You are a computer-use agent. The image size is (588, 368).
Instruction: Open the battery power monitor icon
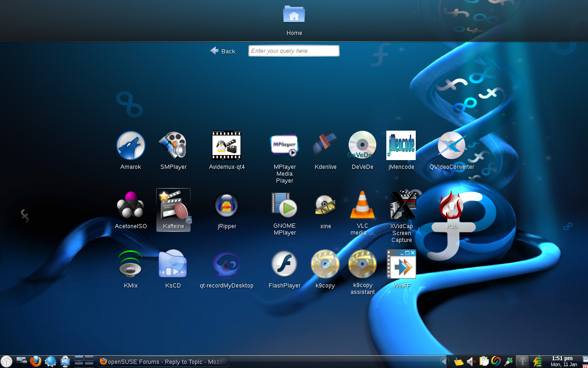pyautogui.click(x=537, y=362)
